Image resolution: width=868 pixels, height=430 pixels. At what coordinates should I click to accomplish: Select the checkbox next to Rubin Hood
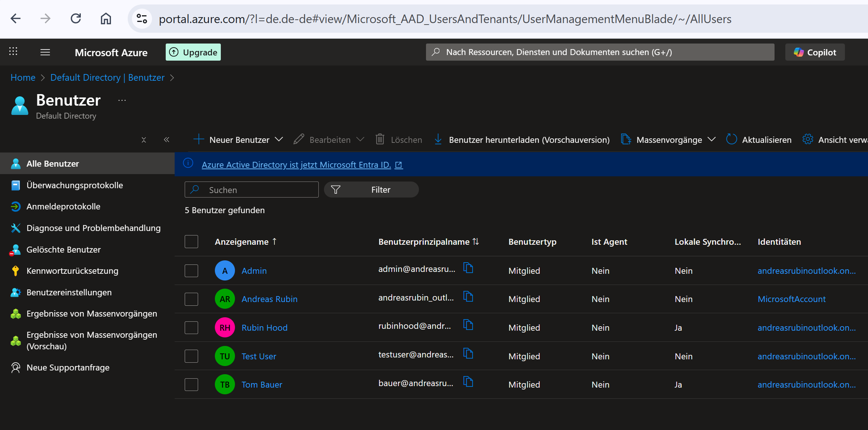click(191, 327)
